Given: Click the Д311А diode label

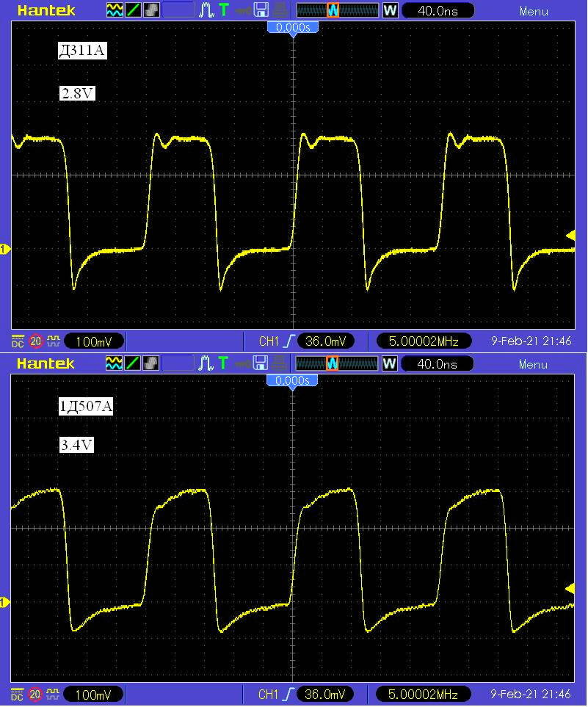Looking at the screenshot, I should point(82,50).
